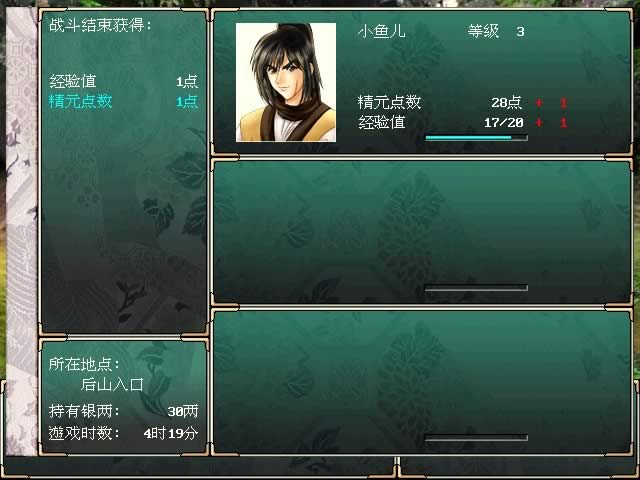Select the character name 小鱼儿
The width and height of the screenshot is (640, 480).
(381, 31)
